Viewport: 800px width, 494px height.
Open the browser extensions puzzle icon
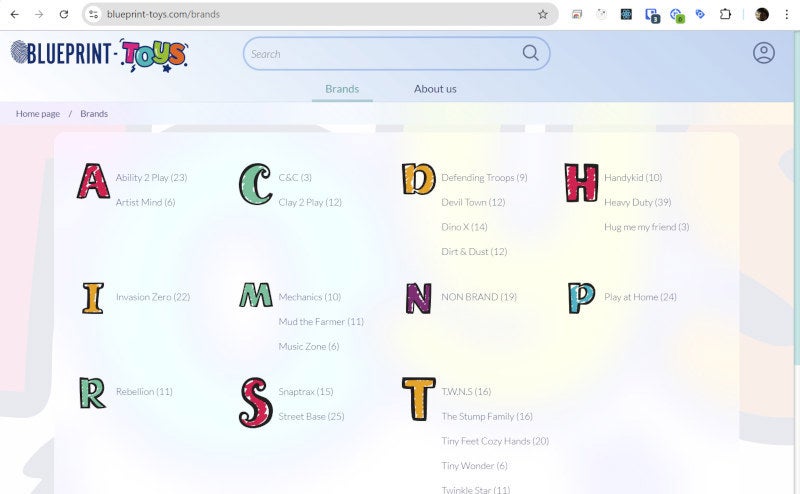pos(725,14)
